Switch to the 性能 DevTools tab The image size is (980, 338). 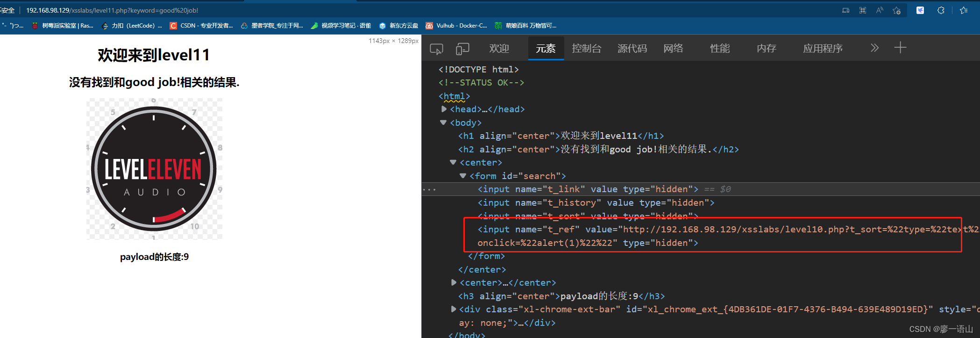tap(720, 49)
